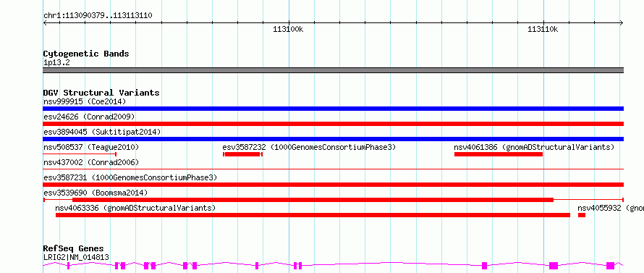Click the chr1:113090379..113113110 coordinate label

98,16
